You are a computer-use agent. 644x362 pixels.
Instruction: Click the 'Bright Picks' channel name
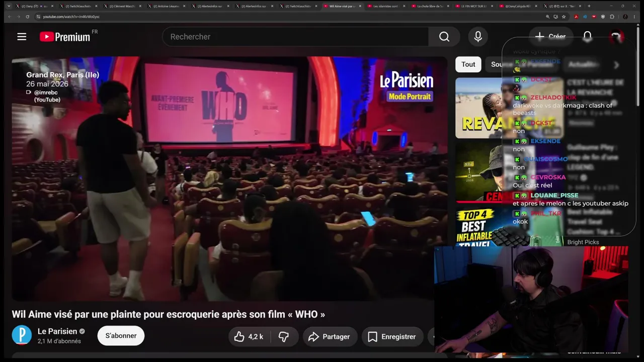(x=583, y=242)
